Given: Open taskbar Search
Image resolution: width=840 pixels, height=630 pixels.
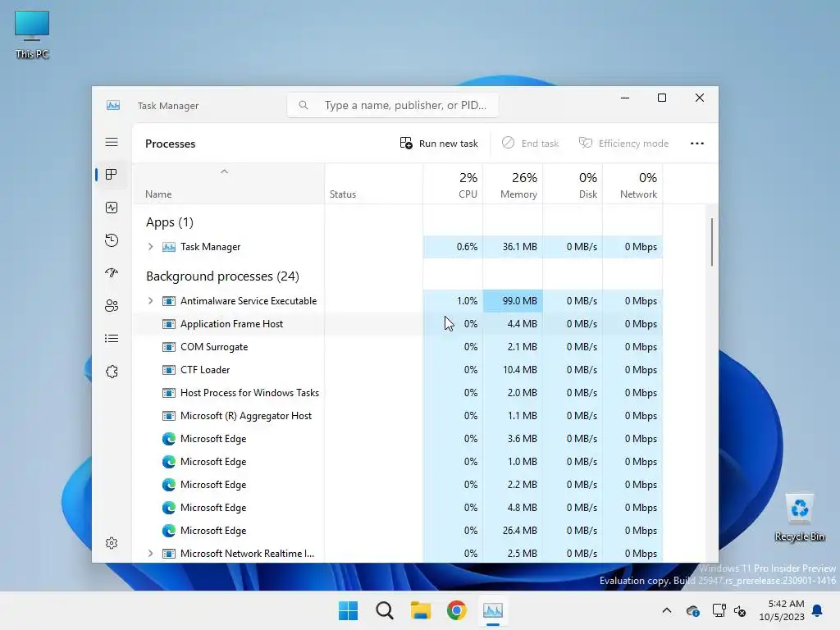Looking at the screenshot, I should coord(384,610).
